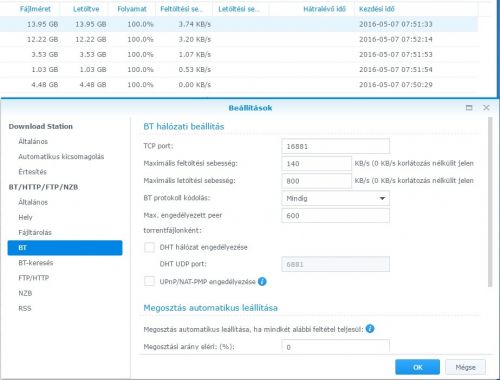
Task: Open the NZB settings page
Action: [x=25, y=293]
